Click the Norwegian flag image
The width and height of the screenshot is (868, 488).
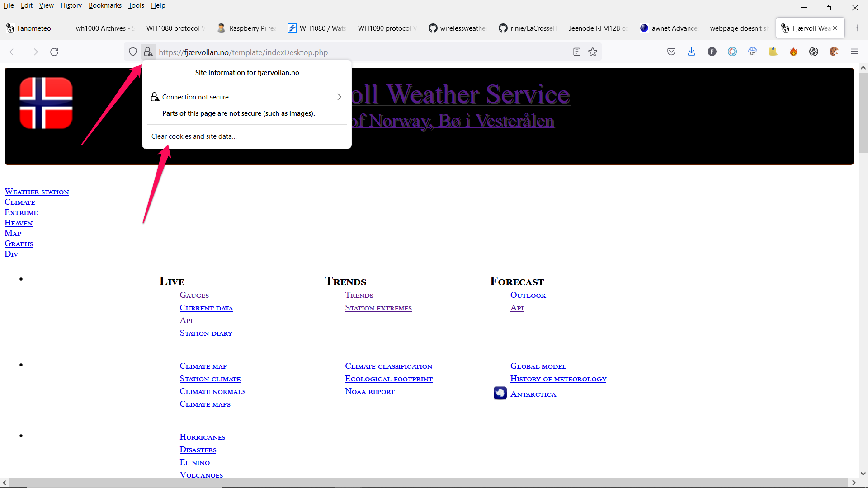click(x=46, y=103)
